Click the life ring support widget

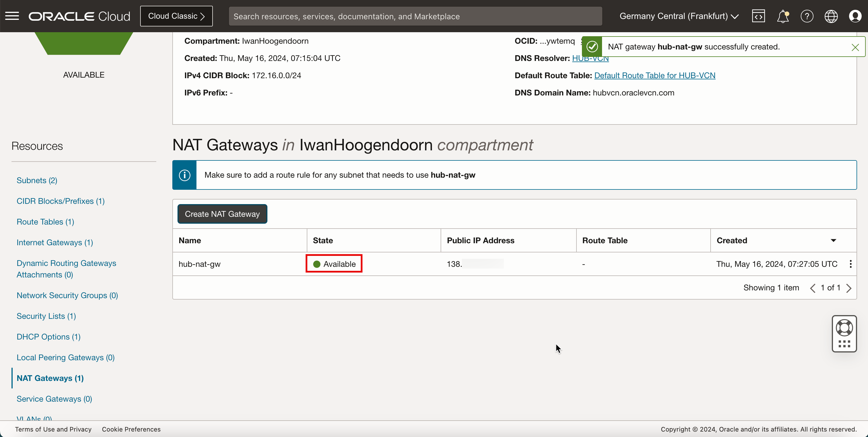pyautogui.click(x=844, y=328)
